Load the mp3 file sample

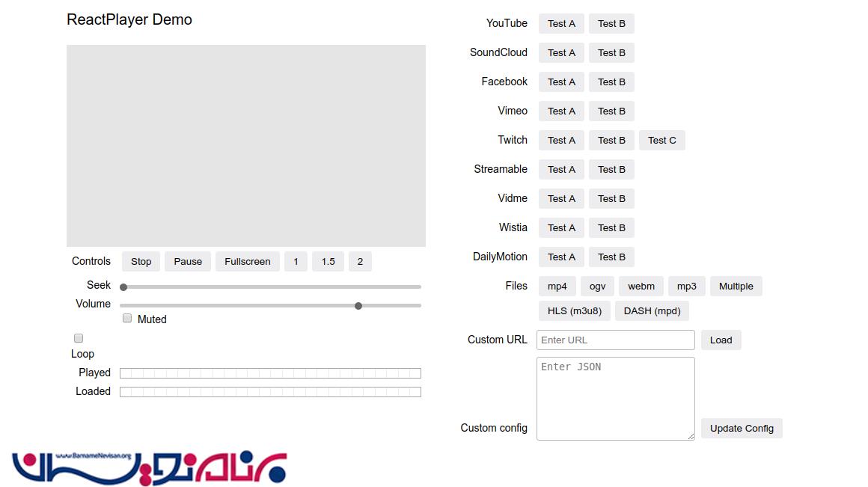coord(686,287)
